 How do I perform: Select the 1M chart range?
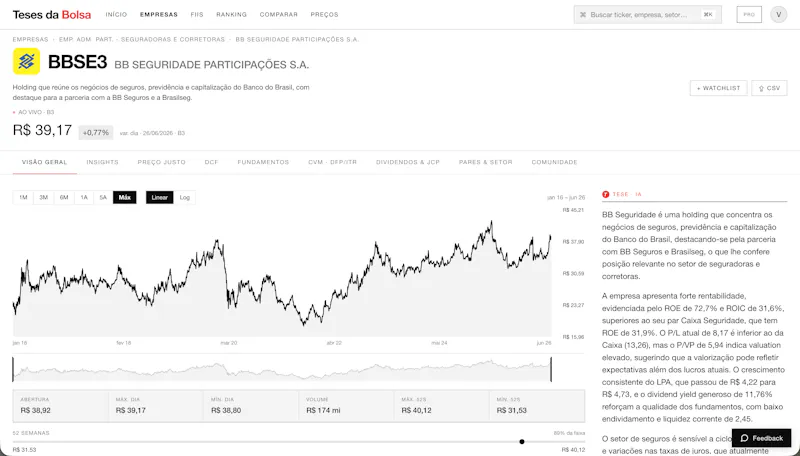pyautogui.click(x=23, y=197)
